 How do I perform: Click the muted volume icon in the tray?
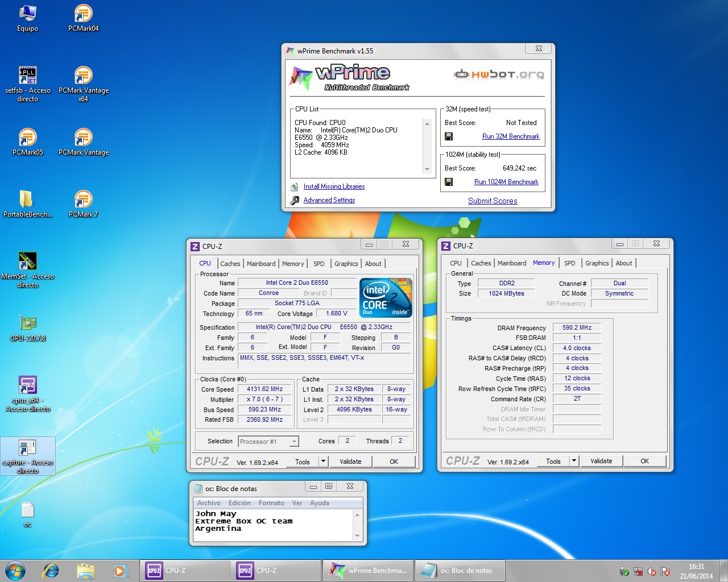(x=652, y=572)
